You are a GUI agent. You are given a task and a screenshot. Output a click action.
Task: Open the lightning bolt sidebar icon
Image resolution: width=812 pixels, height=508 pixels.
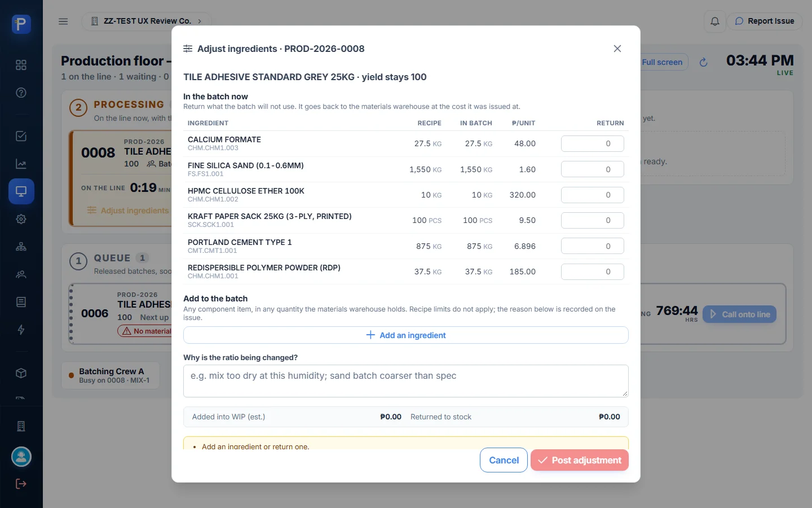coord(21,330)
